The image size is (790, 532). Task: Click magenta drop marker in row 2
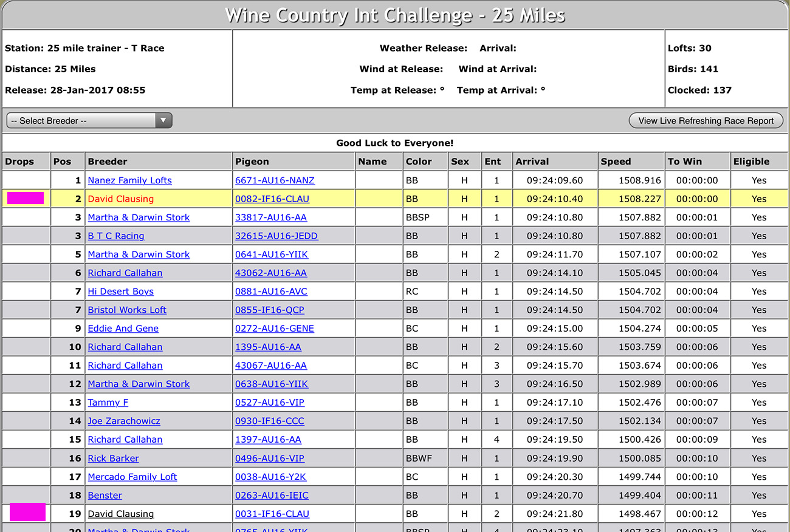[x=26, y=198]
